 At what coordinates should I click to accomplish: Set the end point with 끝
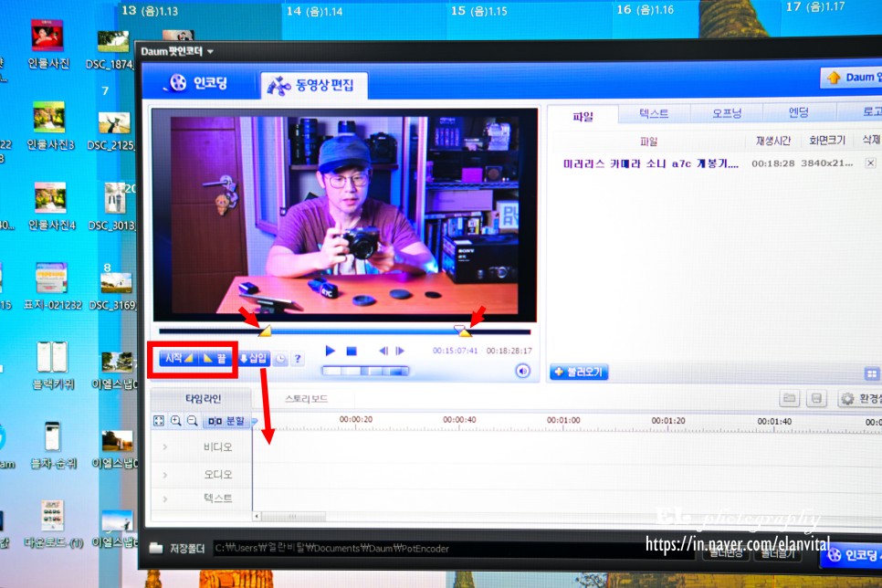point(215,359)
